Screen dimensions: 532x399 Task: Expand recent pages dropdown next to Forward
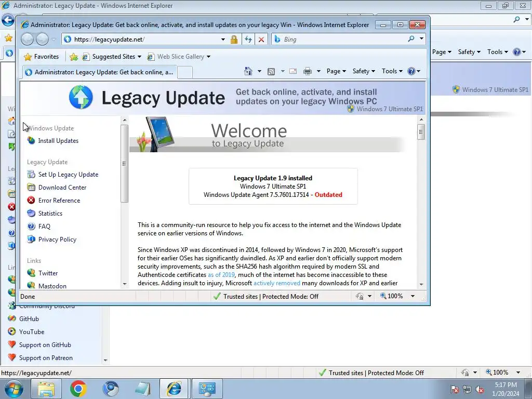[x=54, y=39]
